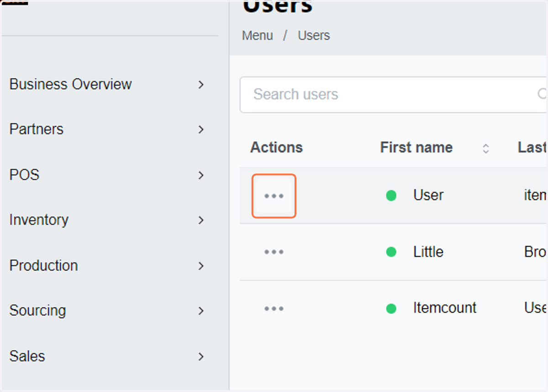Go to Menu breadcrumb link

pos(258,36)
